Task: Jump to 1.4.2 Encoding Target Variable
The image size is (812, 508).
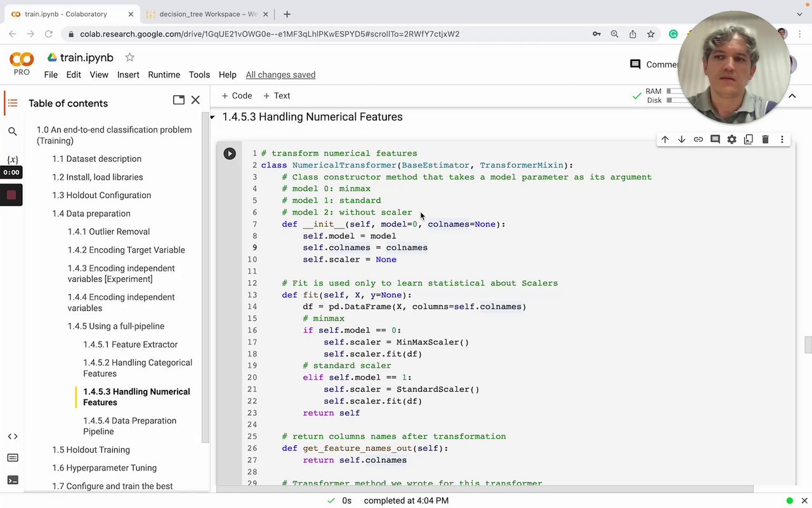Action: pyautogui.click(x=126, y=250)
